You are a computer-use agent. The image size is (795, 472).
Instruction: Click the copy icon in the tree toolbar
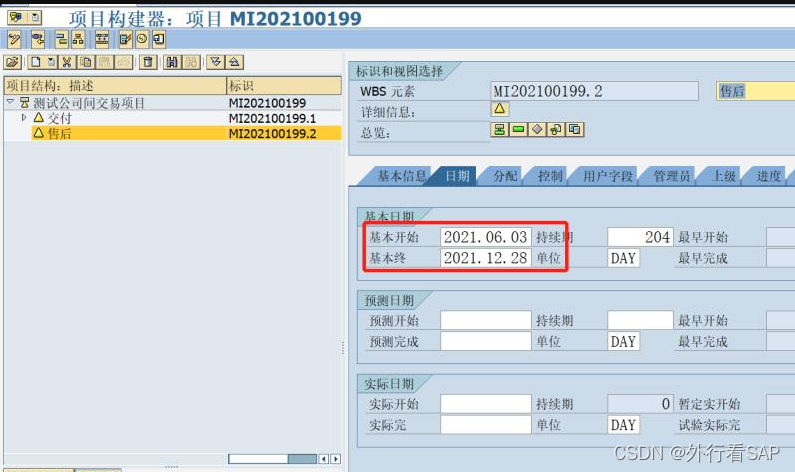[87, 62]
